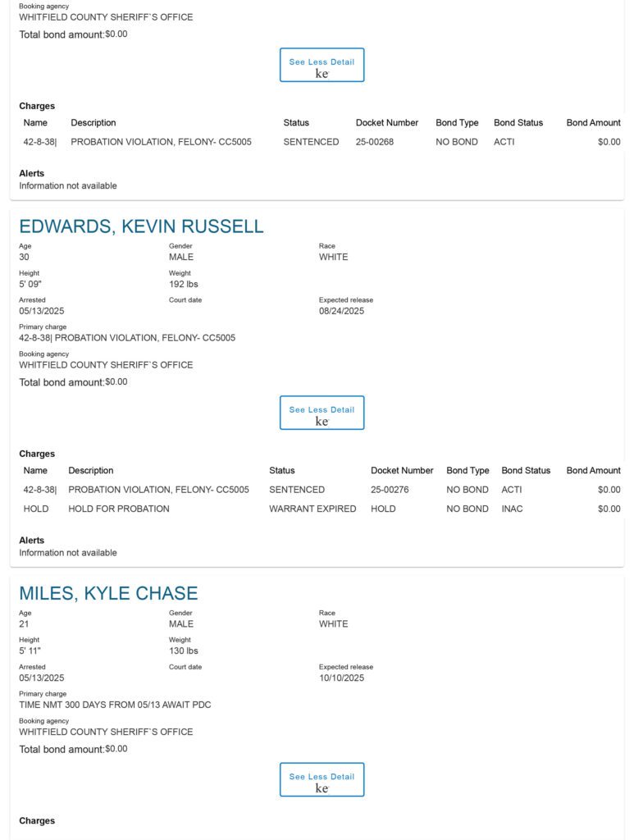Click the HOLD FOR PROBATION charge row
634x840 pixels.
(322, 509)
